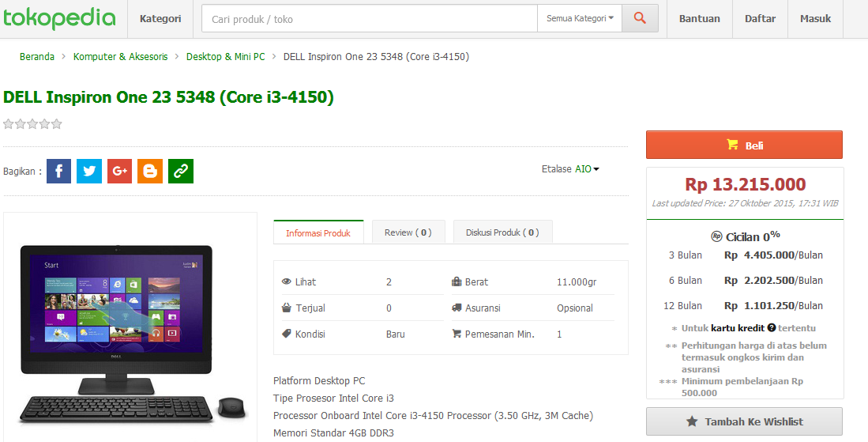Click Tipe Prosesor Intel Core i3 line

tap(334, 399)
